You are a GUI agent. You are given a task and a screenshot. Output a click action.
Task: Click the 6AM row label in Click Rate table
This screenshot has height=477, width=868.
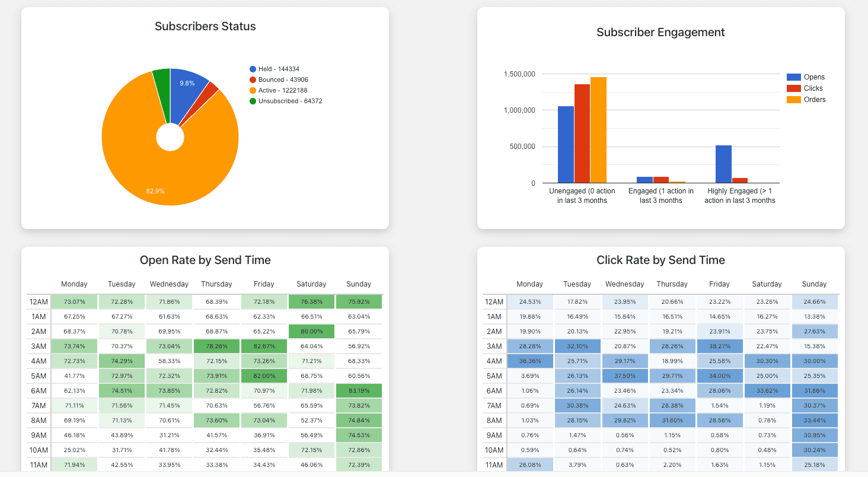click(494, 391)
